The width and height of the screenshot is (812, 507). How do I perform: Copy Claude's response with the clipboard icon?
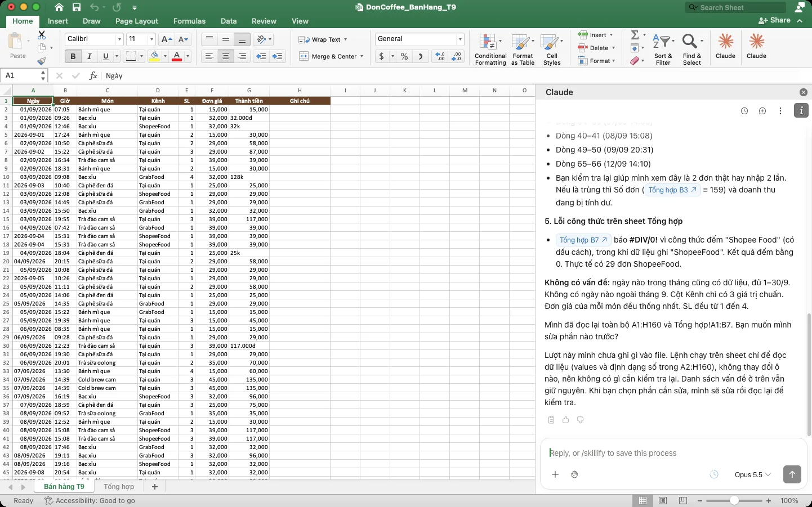[x=551, y=420]
